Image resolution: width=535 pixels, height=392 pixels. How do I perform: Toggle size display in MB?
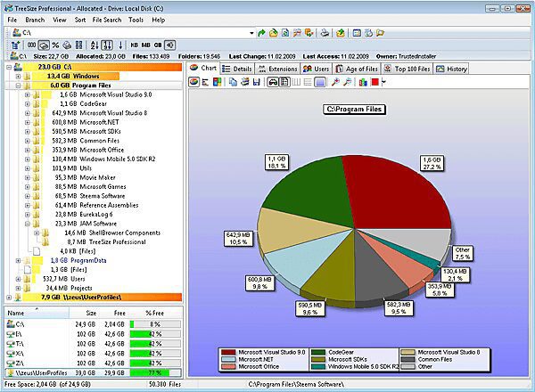point(145,45)
